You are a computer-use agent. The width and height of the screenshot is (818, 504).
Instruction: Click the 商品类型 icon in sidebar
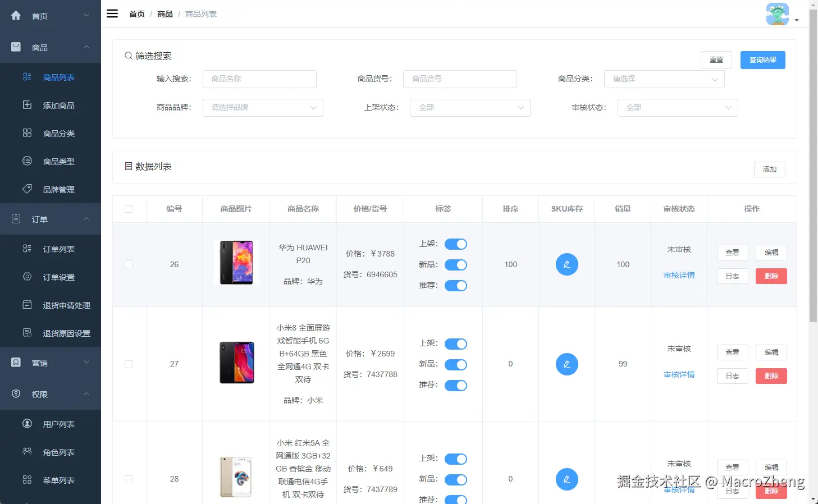tap(27, 161)
